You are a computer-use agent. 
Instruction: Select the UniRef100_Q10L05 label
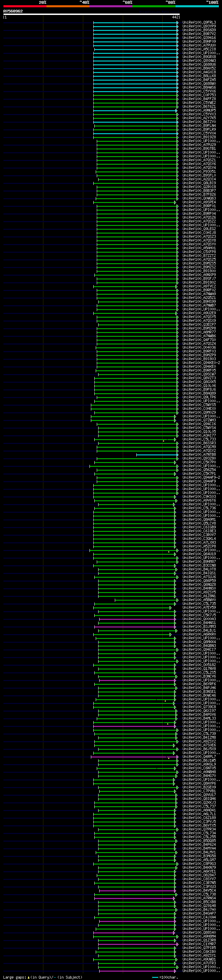[x=199, y=431]
